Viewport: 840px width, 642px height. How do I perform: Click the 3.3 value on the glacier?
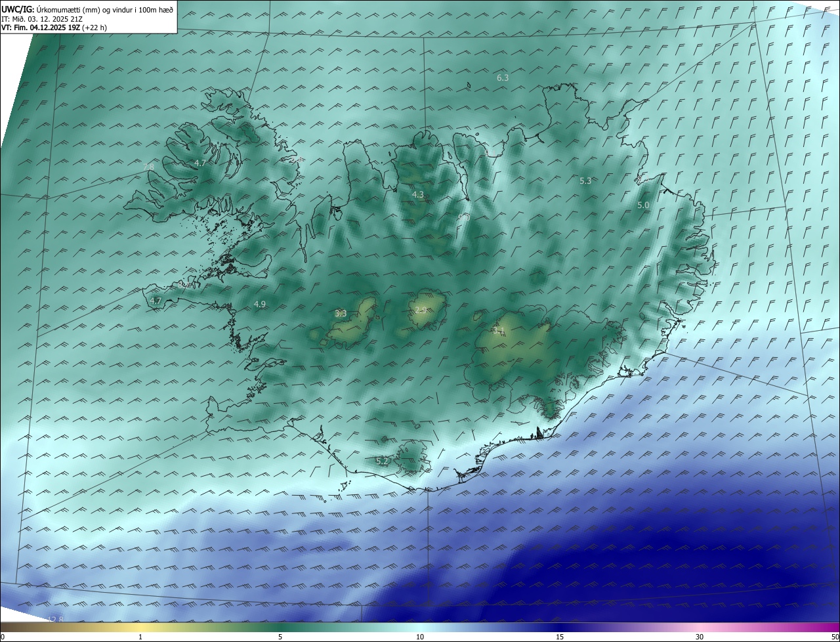tap(341, 314)
